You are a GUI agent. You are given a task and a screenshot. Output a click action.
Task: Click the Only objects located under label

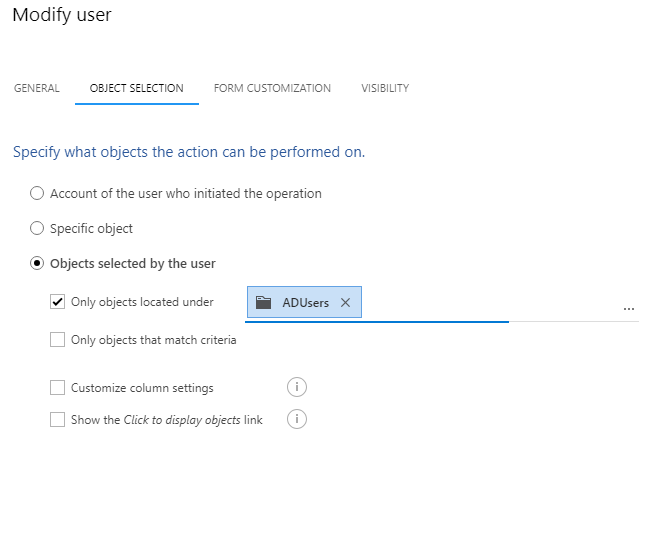pos(142,302)
